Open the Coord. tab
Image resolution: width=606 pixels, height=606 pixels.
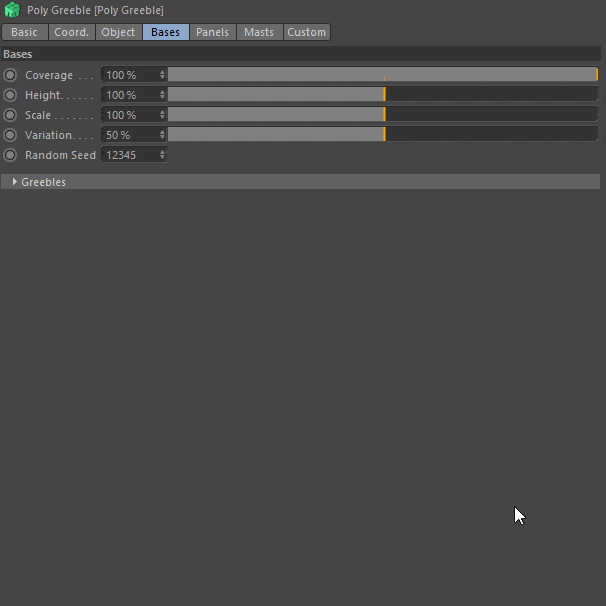pyautogui.click(x=71, y=32)
